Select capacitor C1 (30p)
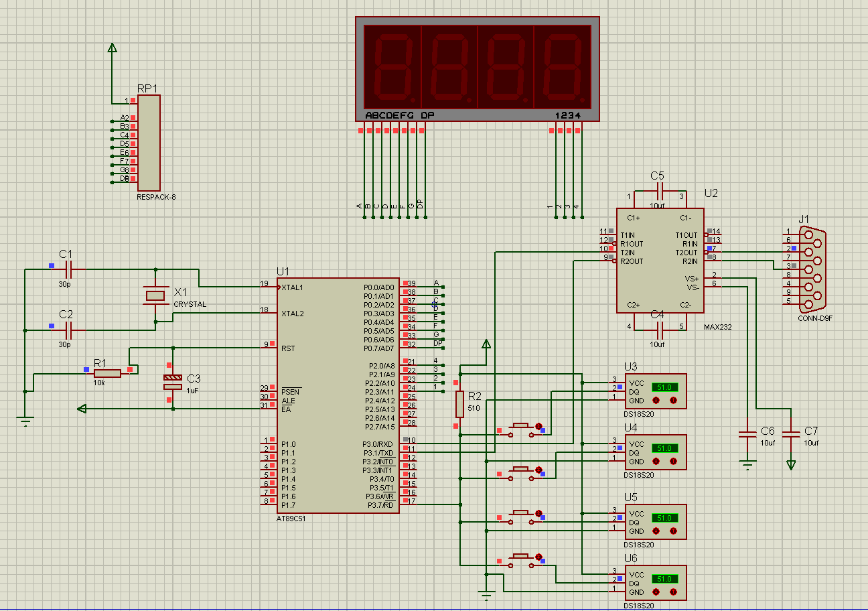Viewport: 868px width, 611px height. click(x=69, y=269)
